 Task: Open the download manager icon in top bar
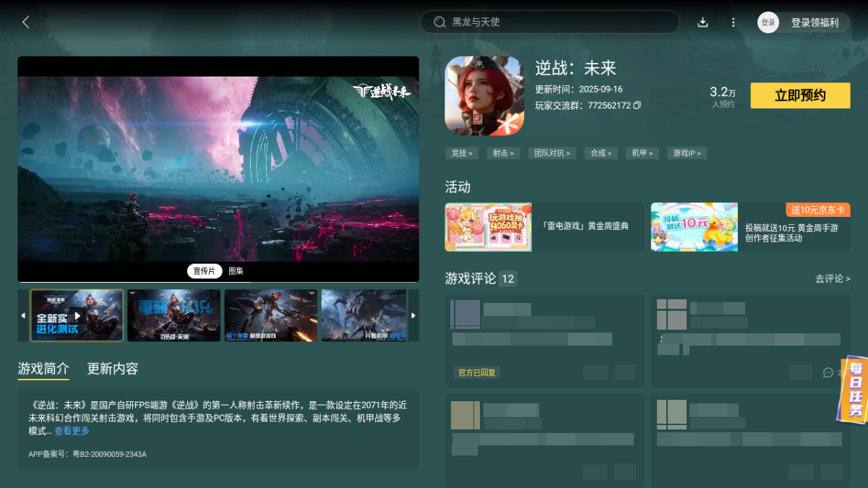(x=702, y=22)
